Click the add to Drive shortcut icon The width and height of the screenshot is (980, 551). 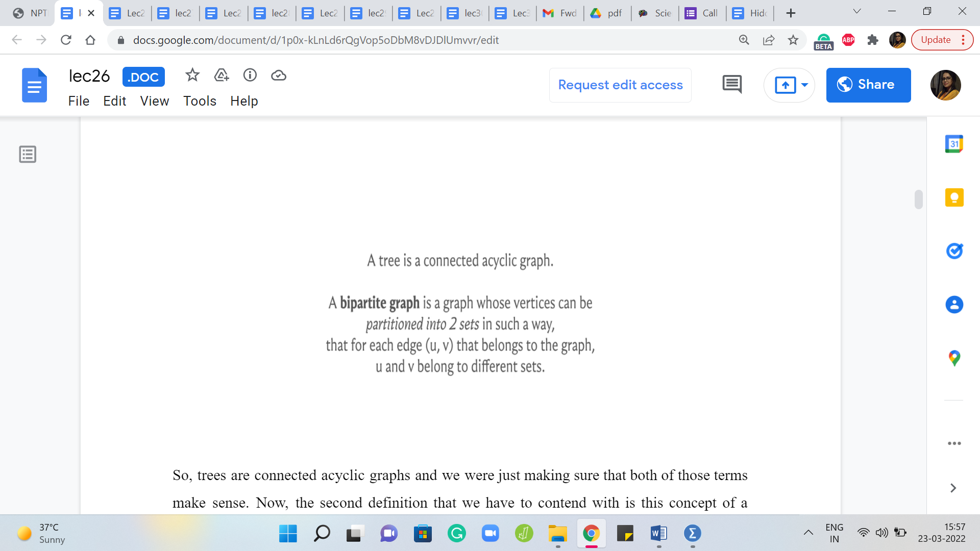pyautogui.click(x=221, y=76)
